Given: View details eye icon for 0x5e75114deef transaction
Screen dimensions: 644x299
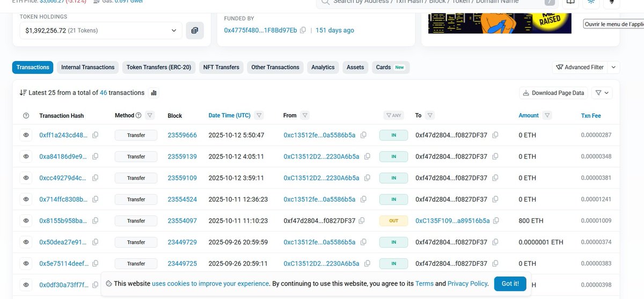Looking at the screenshot, I should tap(26, 264).
